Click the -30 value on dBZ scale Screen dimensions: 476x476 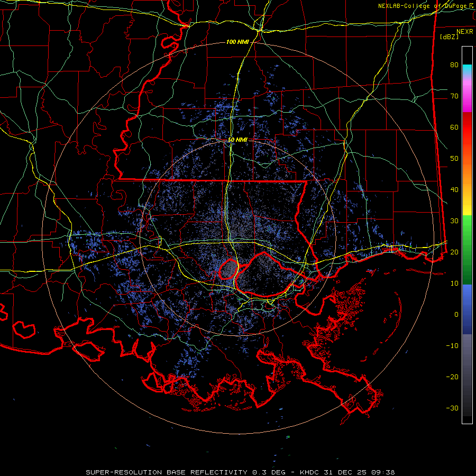452,408
